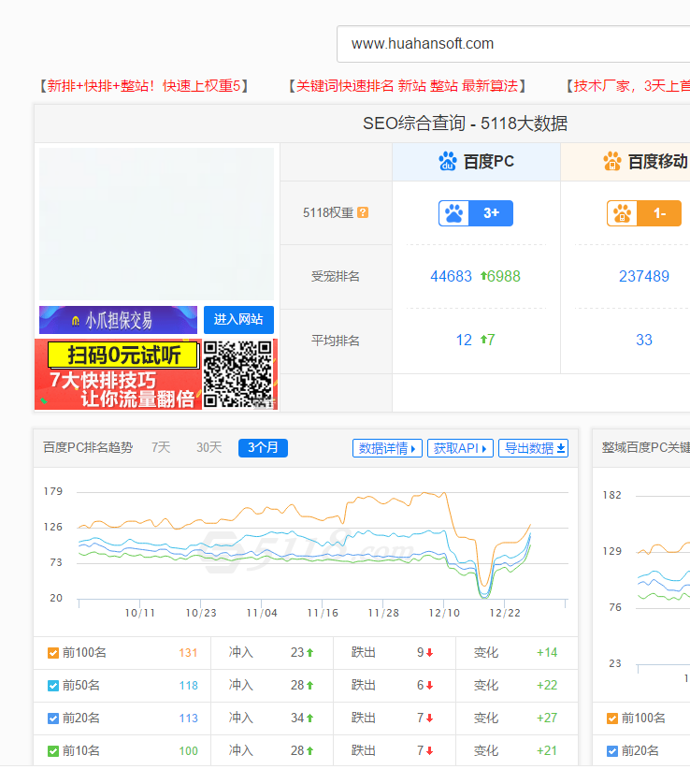
Task: Click PC 平均排名 value 12
Action: click(x=464, y=340)
